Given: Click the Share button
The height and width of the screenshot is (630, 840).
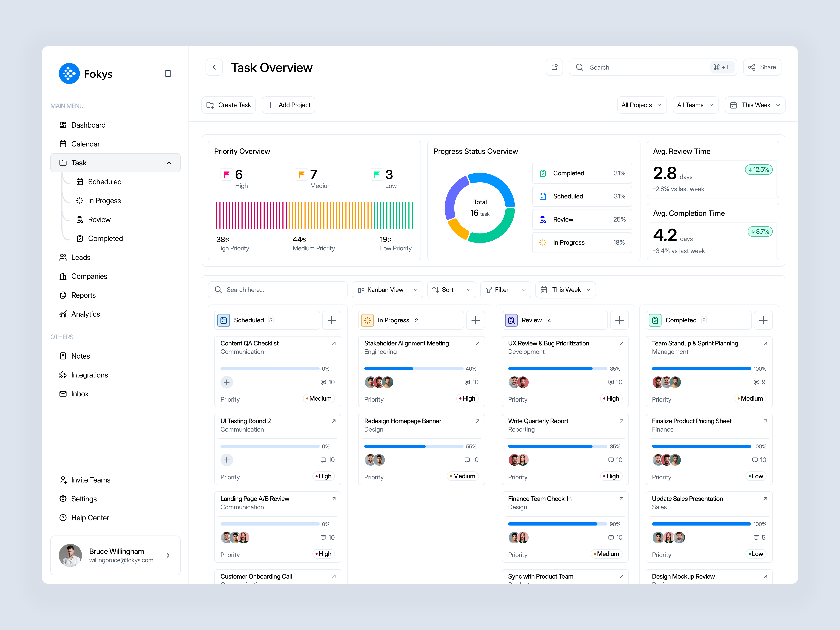Looking at the screenshot, I should [x=762, y=67].
